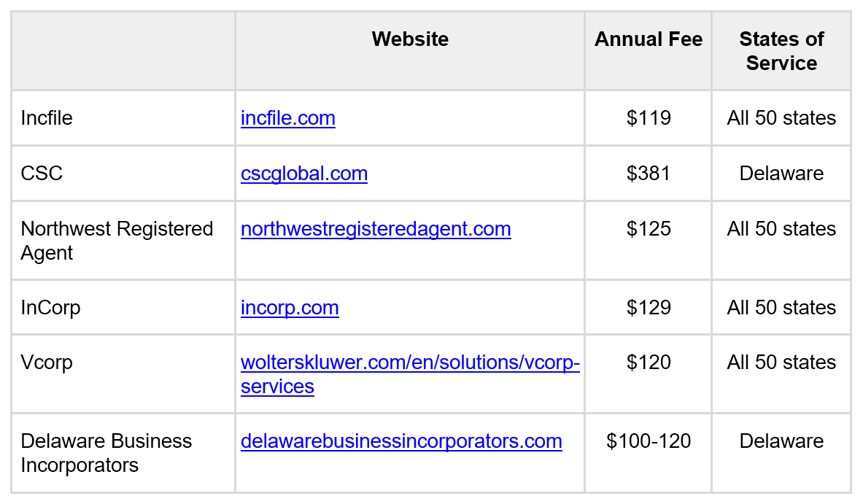Open the delawarebusinessincorporators.com link
The width and height of the screenshot is (863, 504).
point(401,441)
